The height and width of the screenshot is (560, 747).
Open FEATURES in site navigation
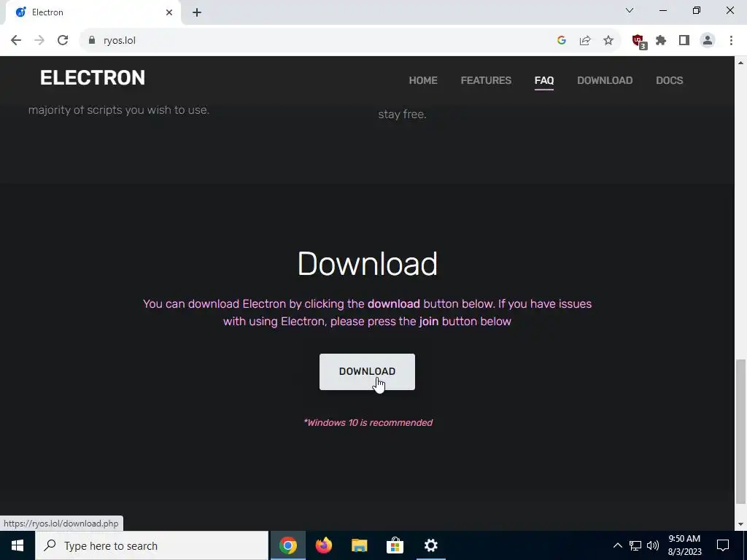(x=486, y=80)
